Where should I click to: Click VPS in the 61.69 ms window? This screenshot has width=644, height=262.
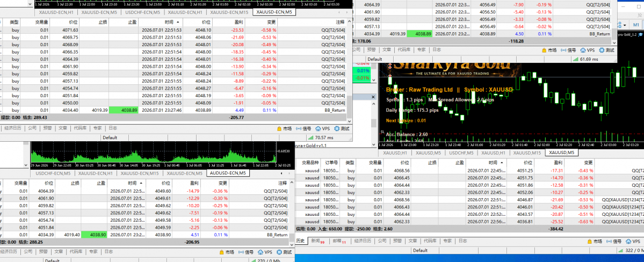587,50
